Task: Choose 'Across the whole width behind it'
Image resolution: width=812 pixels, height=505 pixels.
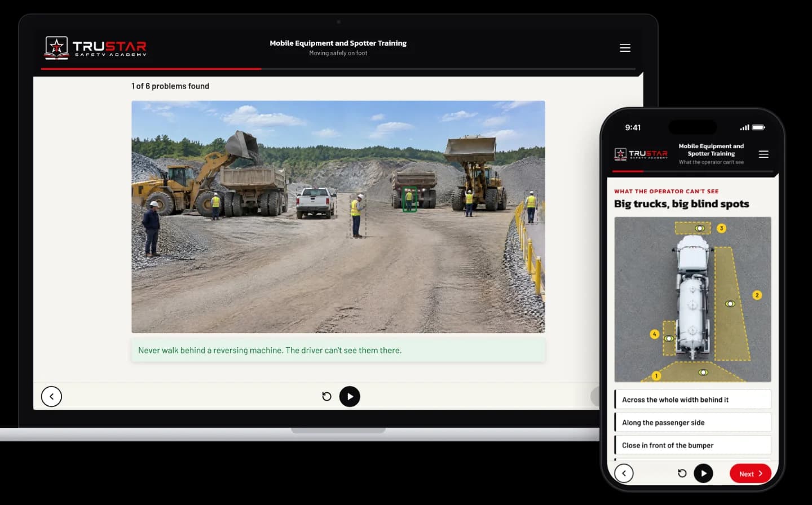Action: coord(693,400)
